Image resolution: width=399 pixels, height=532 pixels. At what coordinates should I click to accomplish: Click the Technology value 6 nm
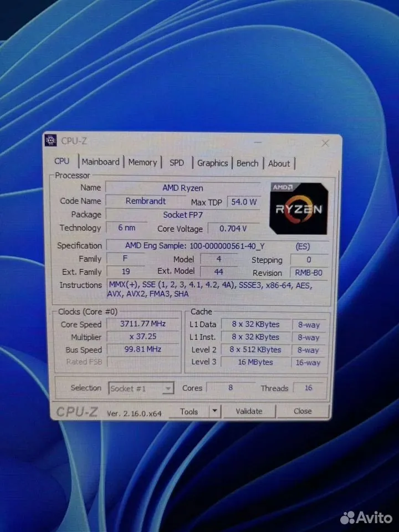(x=126, y=228)
